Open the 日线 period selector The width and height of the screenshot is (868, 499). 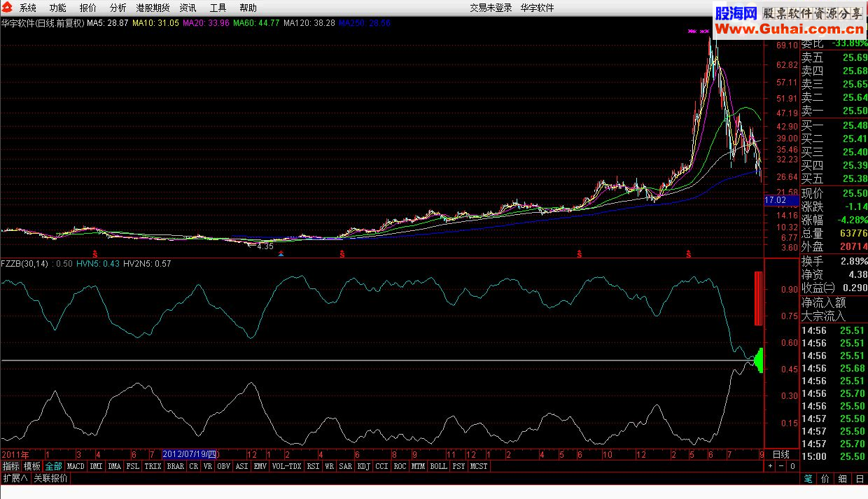tap(780, 454)
